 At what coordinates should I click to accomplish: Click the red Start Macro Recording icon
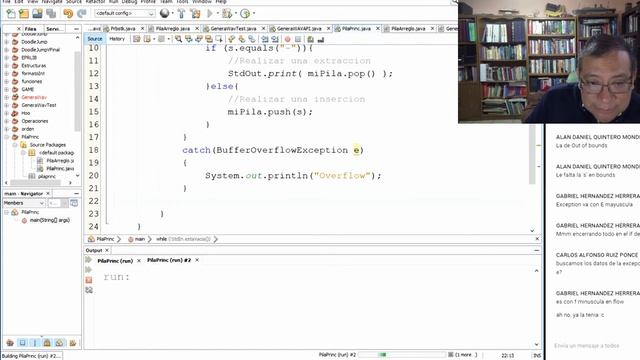287,39
